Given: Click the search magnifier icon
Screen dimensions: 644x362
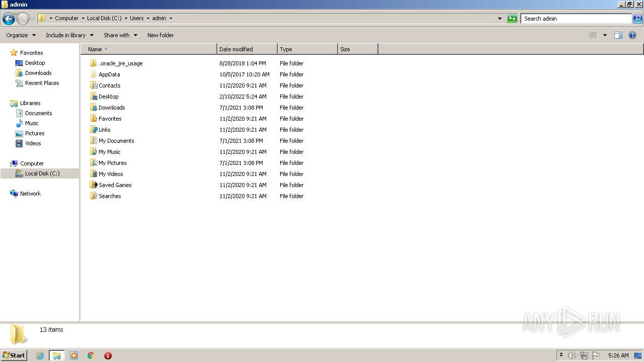Looking at the screenshot, I should pos(637,19).
